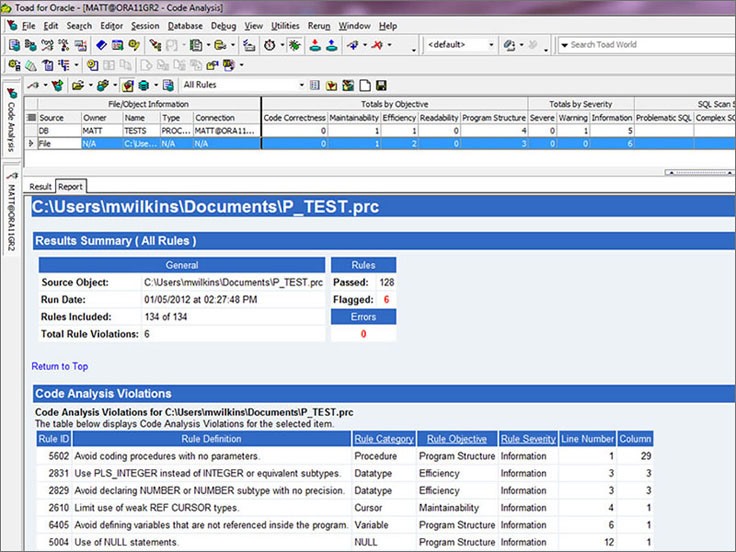Click the Search Toad World field
This screenshot has height=552, width=736.
(x=648, y=45)
